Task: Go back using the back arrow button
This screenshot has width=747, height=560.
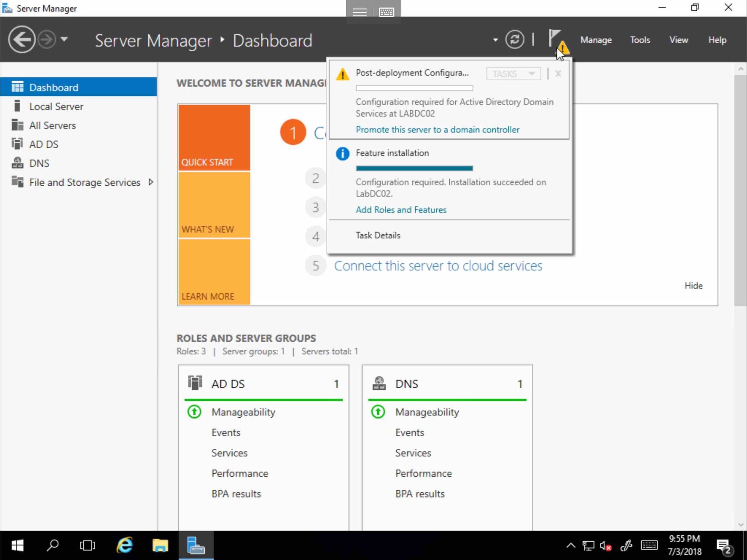Action: coord(22,39)
